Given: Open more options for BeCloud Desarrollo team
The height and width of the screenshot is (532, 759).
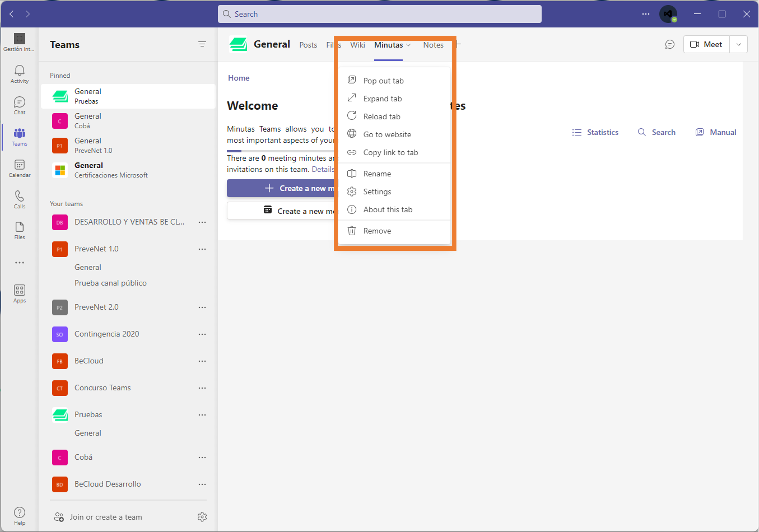Looking at the screenshot, I should tap(202, 484).
